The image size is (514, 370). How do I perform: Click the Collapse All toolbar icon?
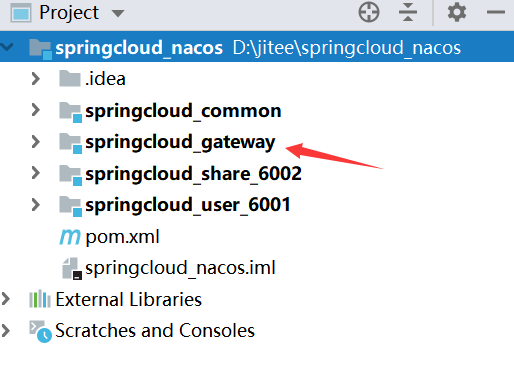tap(408, 12)
